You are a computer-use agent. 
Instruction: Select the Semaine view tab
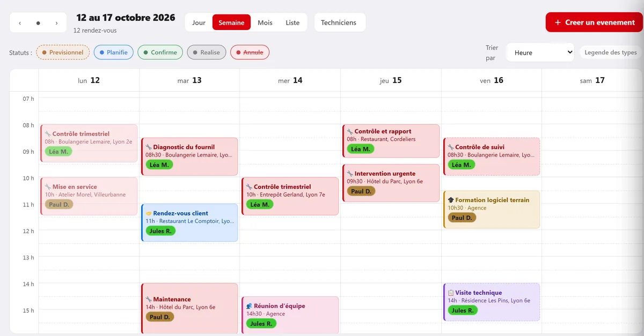coord(231,23)
